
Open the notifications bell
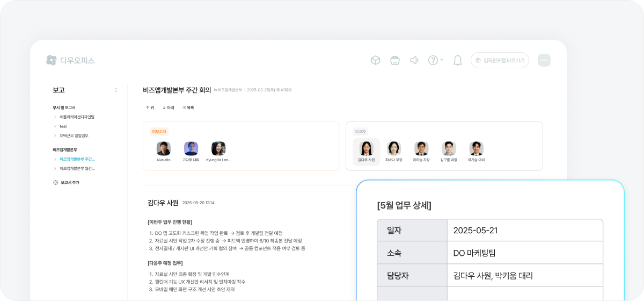(458, 60)
